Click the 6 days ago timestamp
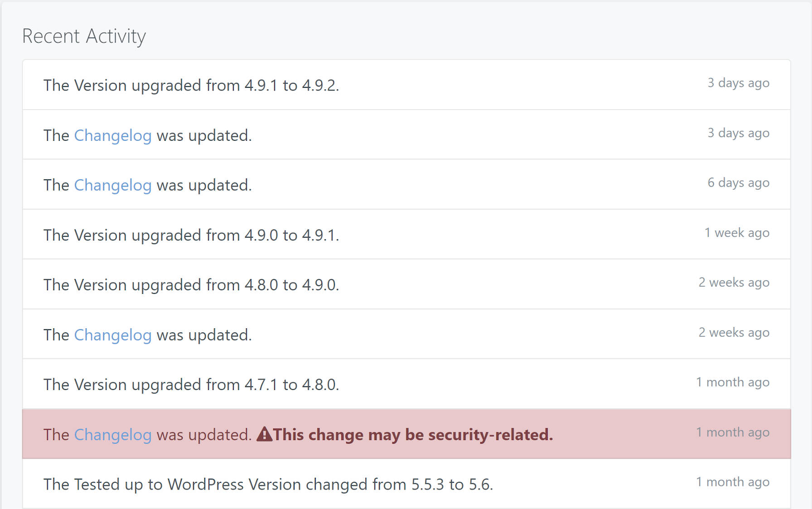 [x=739, y=182]
